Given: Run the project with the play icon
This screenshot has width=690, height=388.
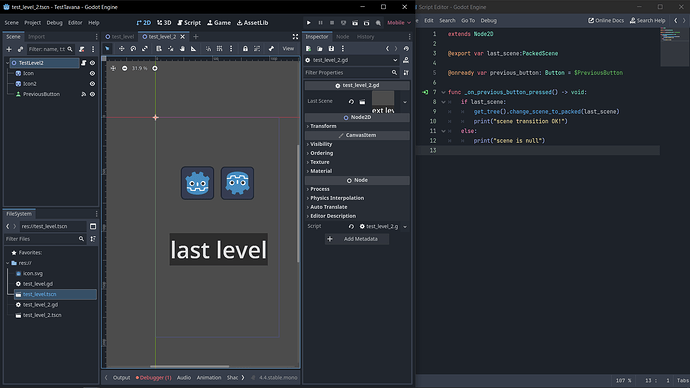Looking at the screenshot, I should 308,22.
